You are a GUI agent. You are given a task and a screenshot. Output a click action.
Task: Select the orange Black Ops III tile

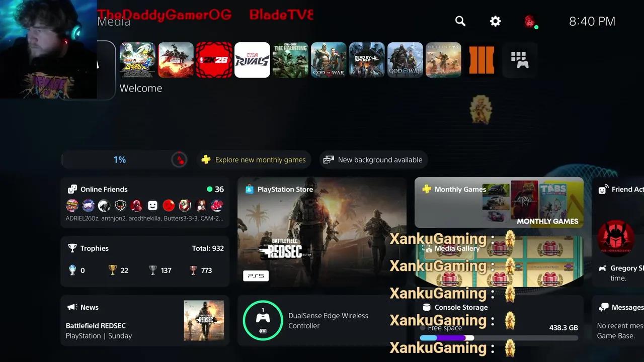point(482,60)
